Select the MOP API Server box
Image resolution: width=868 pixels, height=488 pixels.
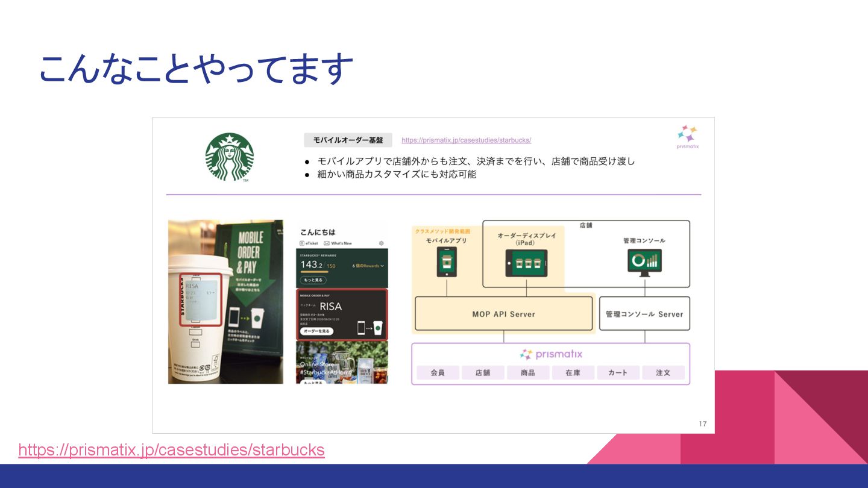tap(503, 314)
